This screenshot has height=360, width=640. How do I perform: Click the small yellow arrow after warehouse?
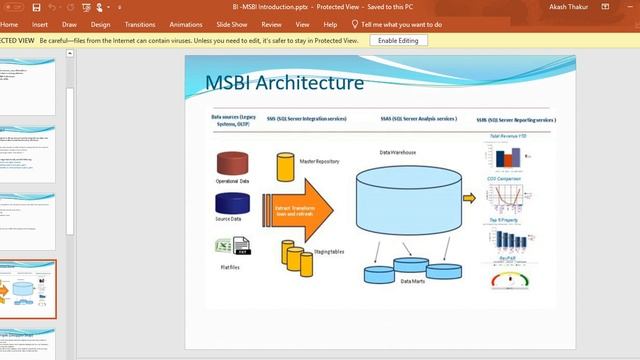click(469, 198)
